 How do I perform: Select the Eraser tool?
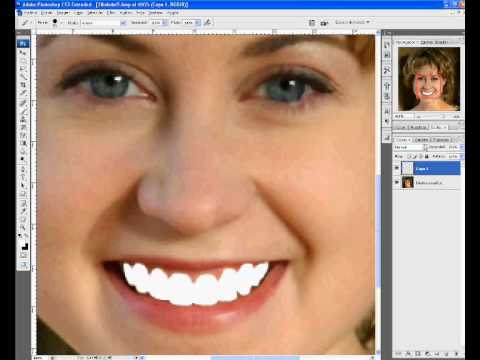[24, 135]
